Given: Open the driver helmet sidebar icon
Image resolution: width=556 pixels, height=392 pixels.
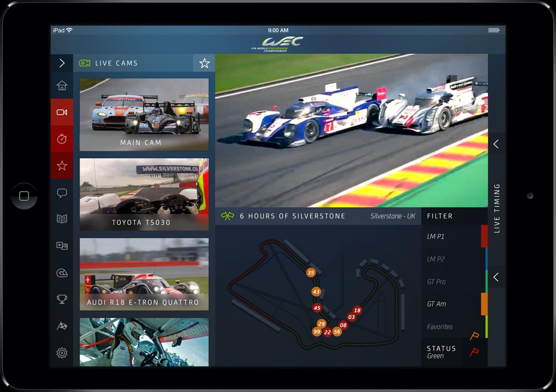Looking at the screenshot, I should point(62,273).
